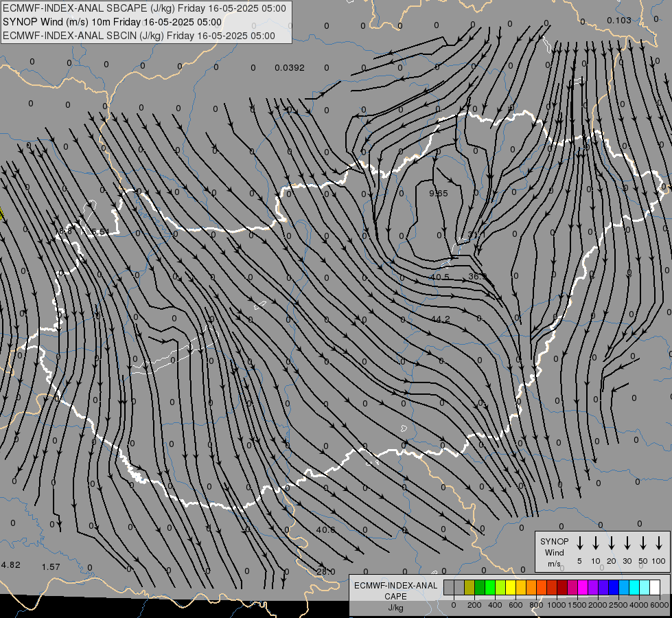672x618 pixels.
Task: Click the 40.5 value on map
Action: pyautogui.click(x=440, y=277)
